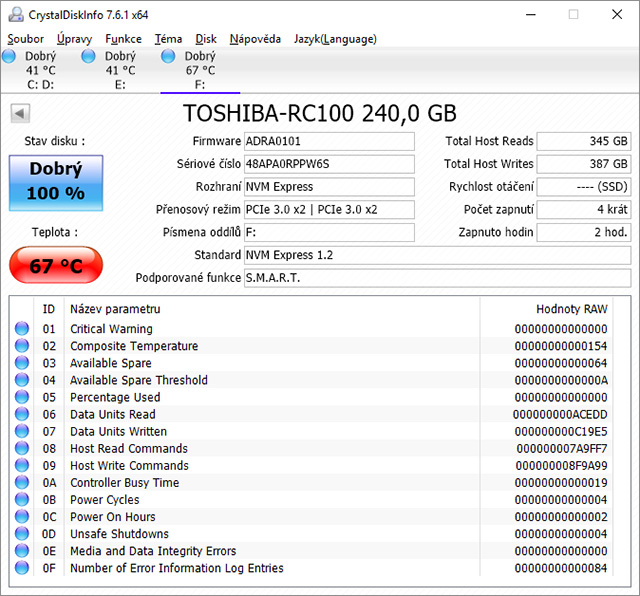
Task: Open the Soubor menu
Action: point(25,39)
